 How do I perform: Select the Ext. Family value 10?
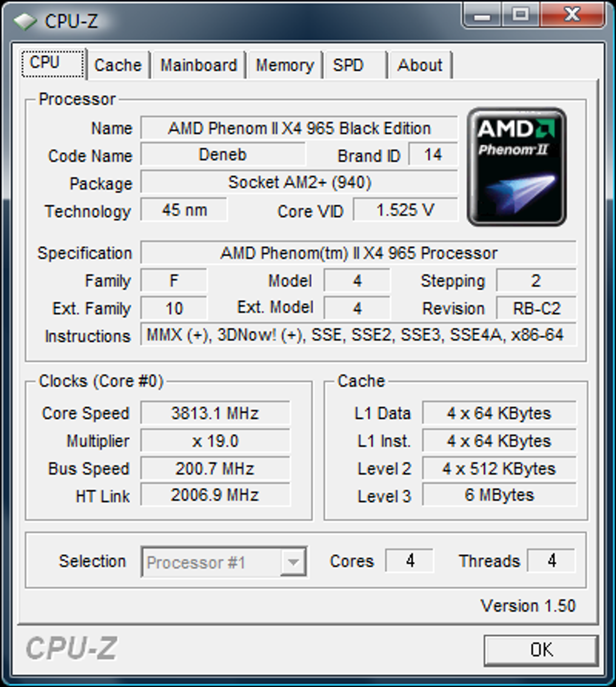click(174, 308)
